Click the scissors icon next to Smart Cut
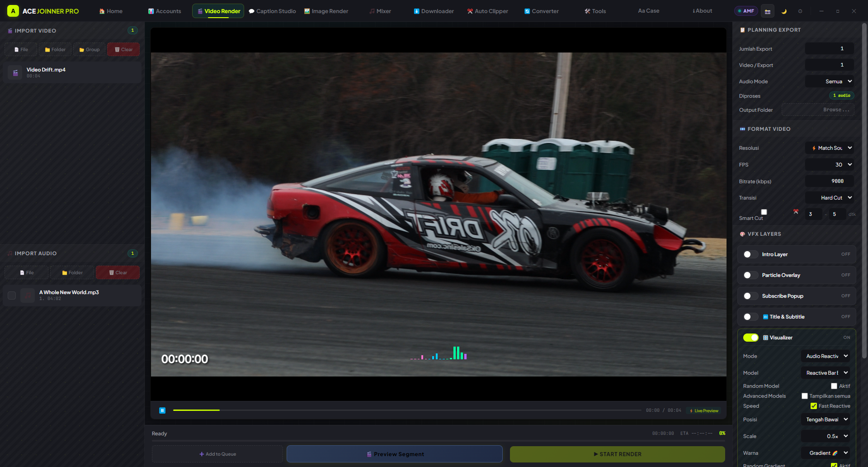 click(x=796, y=212)
